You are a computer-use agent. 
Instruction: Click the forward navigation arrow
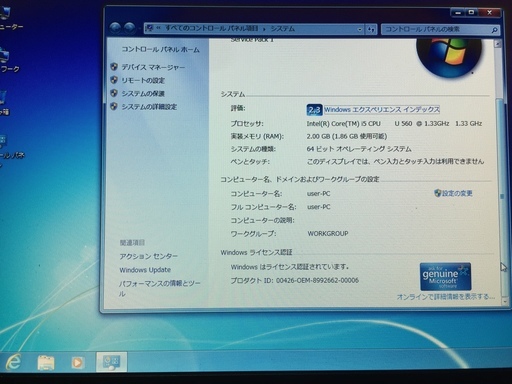pyautogui.click(x=129, y=28)
